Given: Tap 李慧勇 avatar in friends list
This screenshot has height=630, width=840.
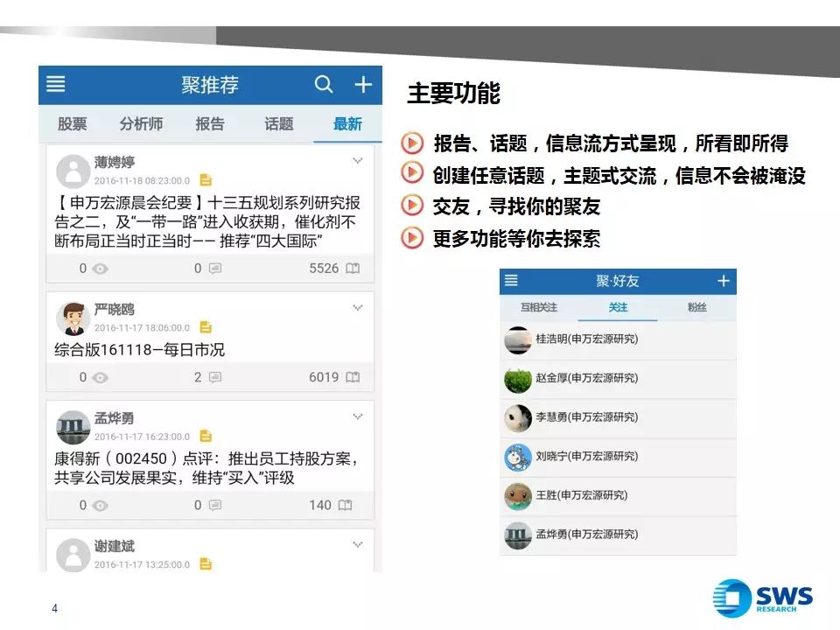Looking at the screenshot, I should pos(518,418).
